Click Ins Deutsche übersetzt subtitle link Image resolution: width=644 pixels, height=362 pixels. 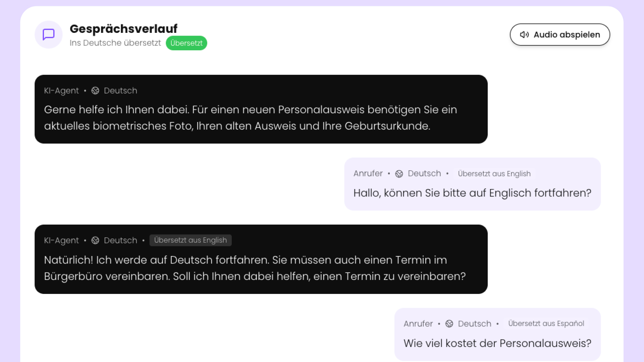[115, 43]
